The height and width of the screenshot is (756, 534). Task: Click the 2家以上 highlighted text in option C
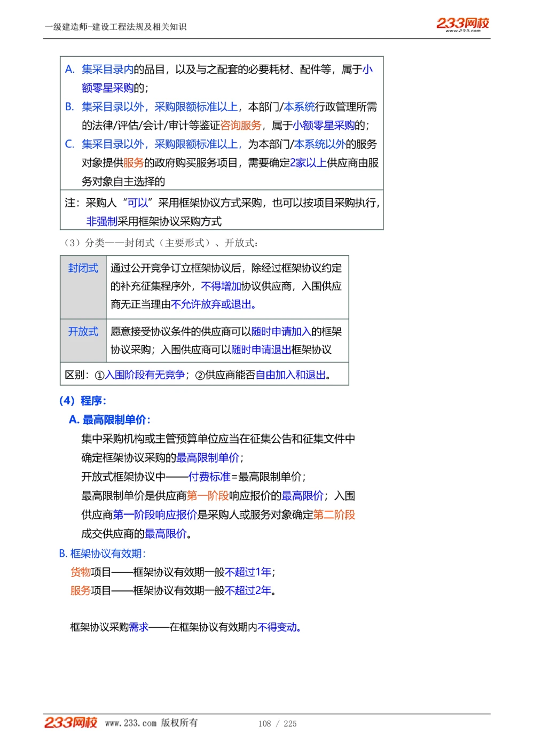click(309, 163)
